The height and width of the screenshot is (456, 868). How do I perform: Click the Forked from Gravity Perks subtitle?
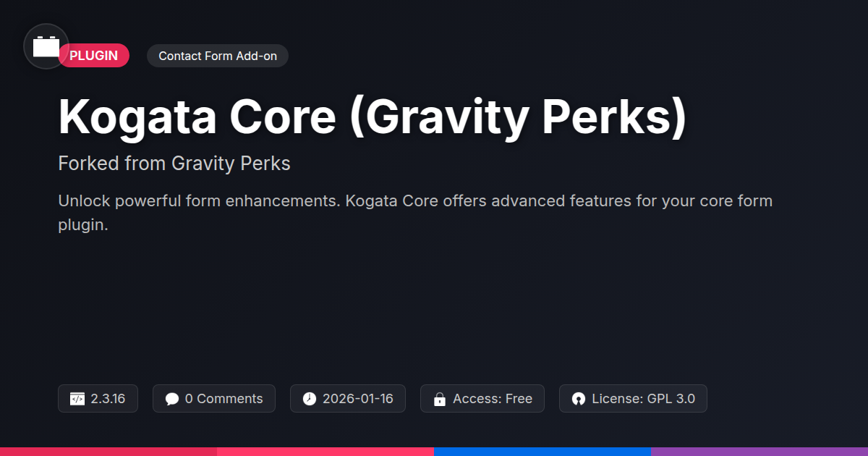[x=174, y=164]
